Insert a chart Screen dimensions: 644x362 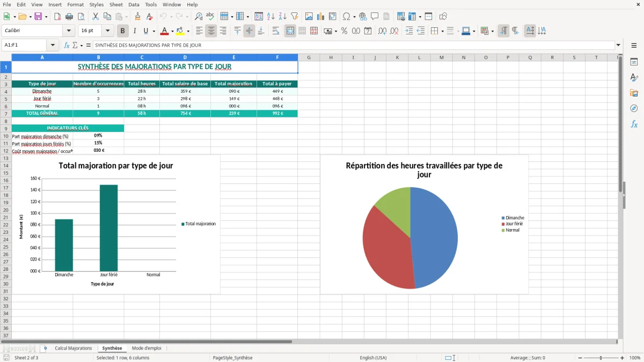[x=321, y=17]
